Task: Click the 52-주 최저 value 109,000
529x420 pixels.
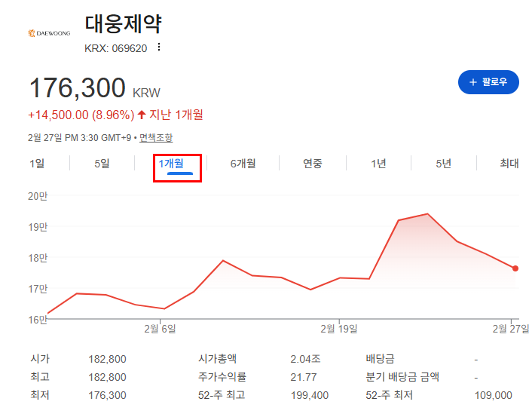Action: (494, 395)
